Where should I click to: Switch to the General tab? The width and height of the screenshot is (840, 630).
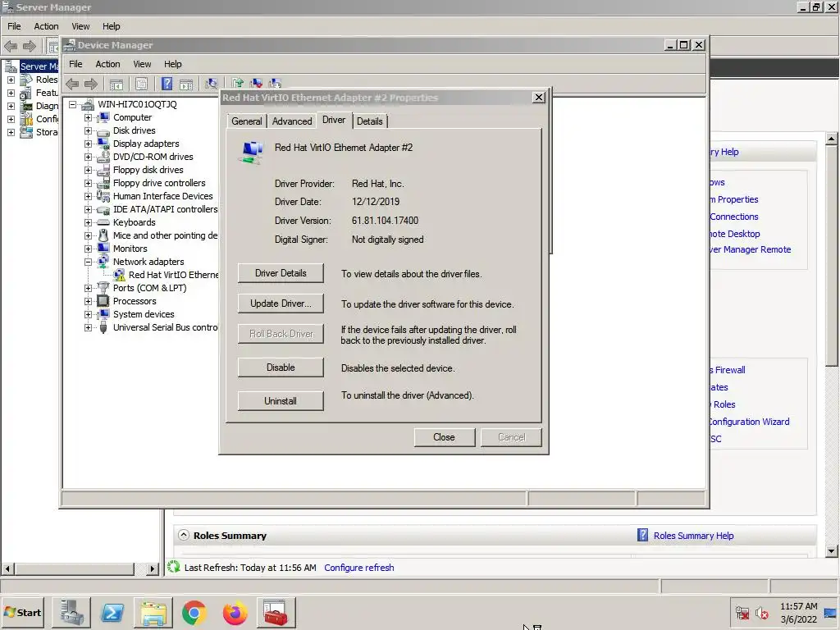coord(246,121)
